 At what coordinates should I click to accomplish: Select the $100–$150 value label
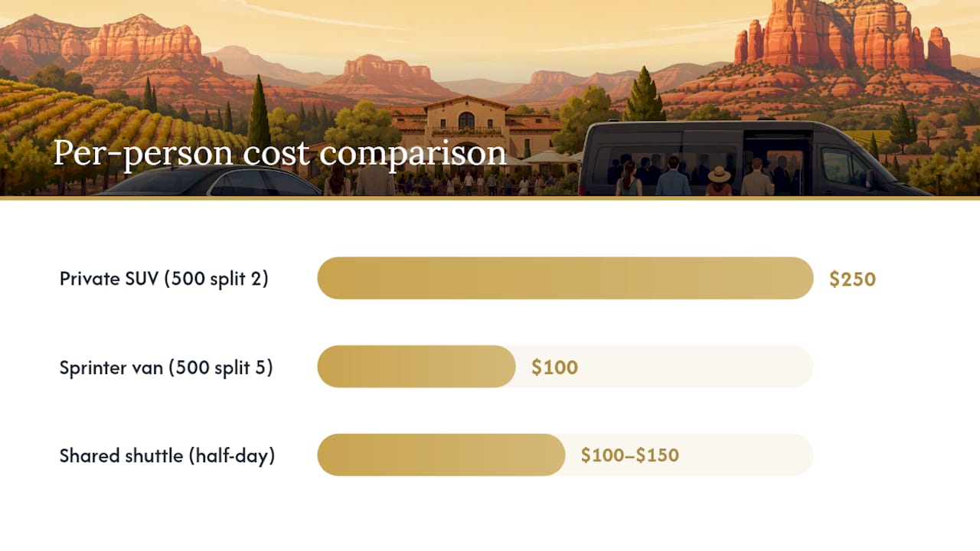629,455
